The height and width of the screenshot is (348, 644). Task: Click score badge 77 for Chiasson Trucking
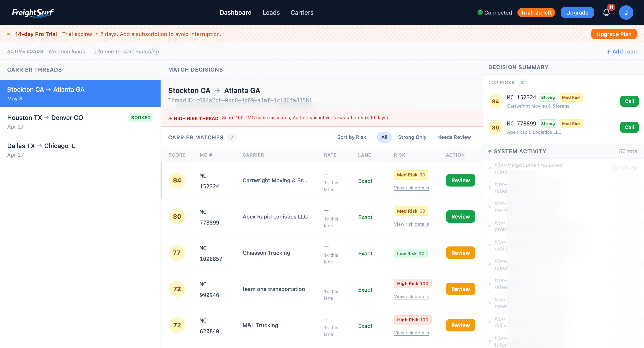tap(177, 253)
